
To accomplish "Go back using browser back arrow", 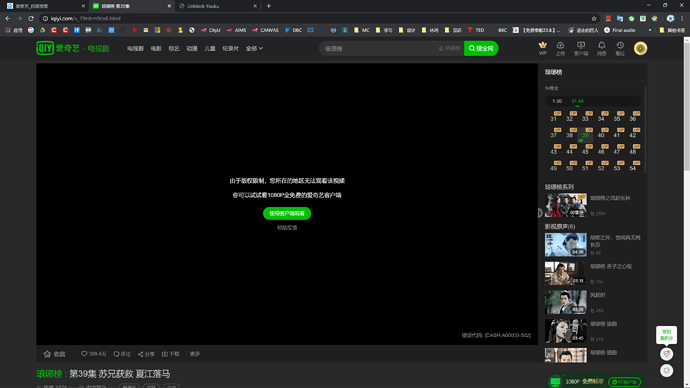I will click(x=7, y=18).
